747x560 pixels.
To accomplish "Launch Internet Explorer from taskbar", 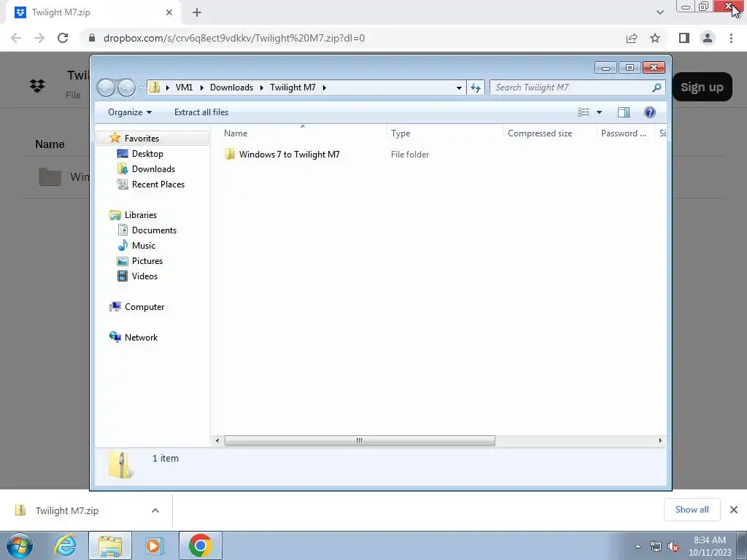I will tap(65, 545).
